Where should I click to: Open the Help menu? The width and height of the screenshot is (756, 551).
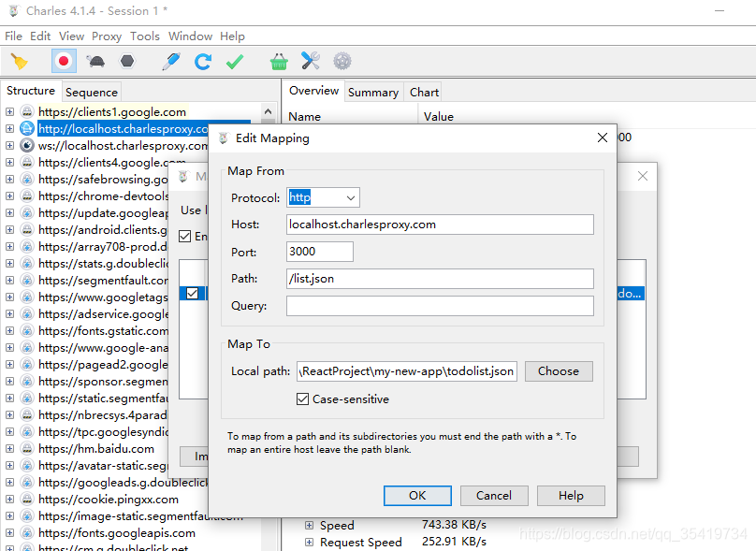pyautogui.click(x=232, y=36)
